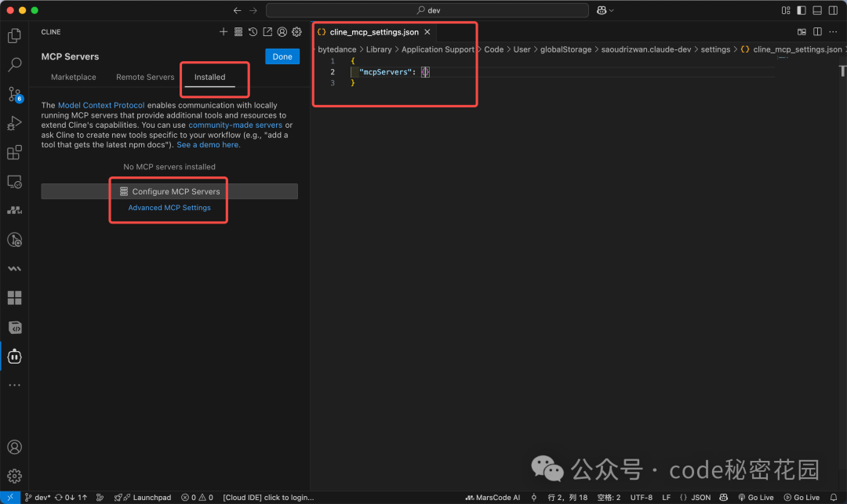Viewport: 847px width, 504px height.
Task: Switch to the Remote Servers tab
Action: pyautogui.click(x=144, y=77)
